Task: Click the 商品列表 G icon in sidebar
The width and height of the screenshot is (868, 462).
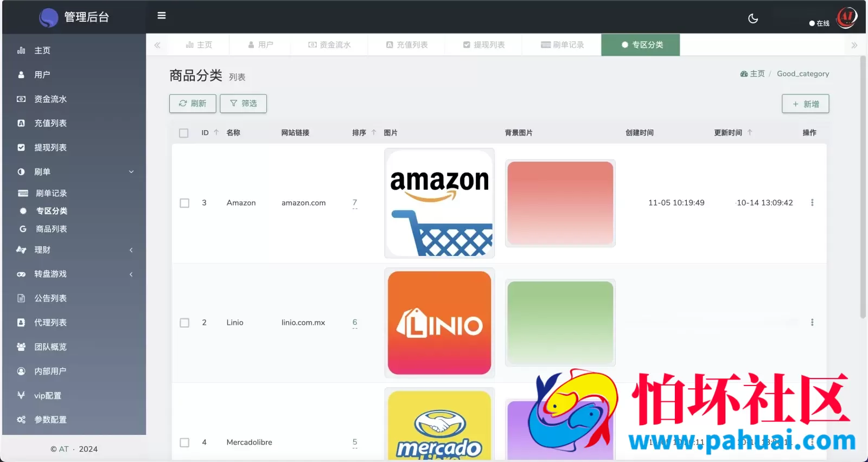Action: pos(23,229)
